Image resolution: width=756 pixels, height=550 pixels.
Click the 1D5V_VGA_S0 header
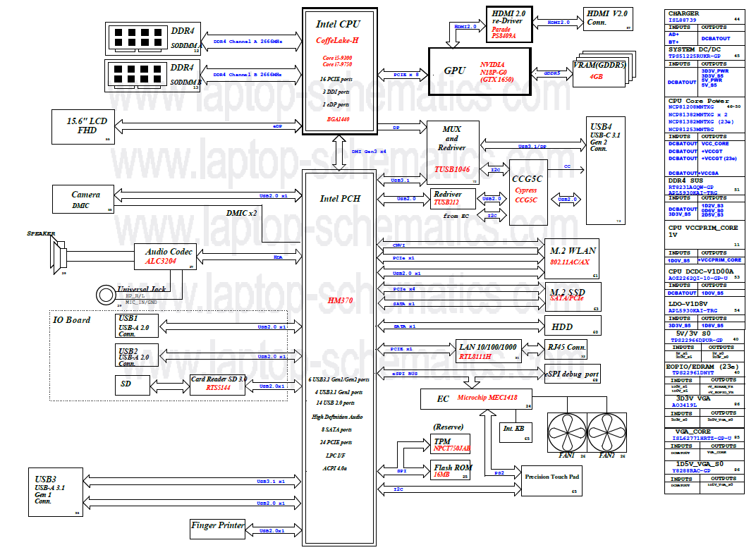[x=705, y=467]
